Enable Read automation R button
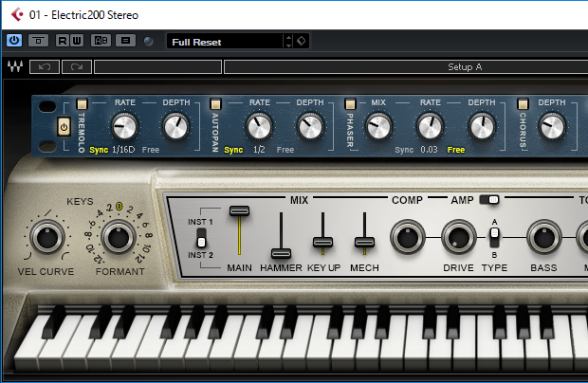Viewport: 588px width, 383px height. (x=63, y=41)
